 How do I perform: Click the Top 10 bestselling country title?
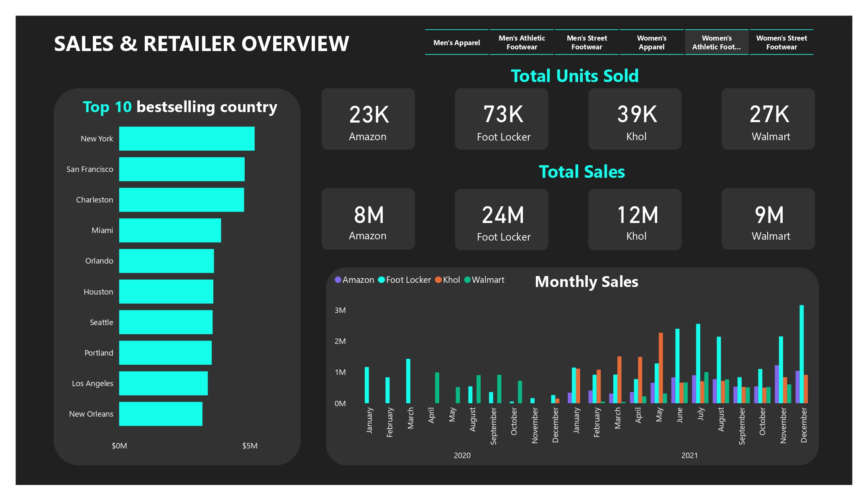(180, 107)
